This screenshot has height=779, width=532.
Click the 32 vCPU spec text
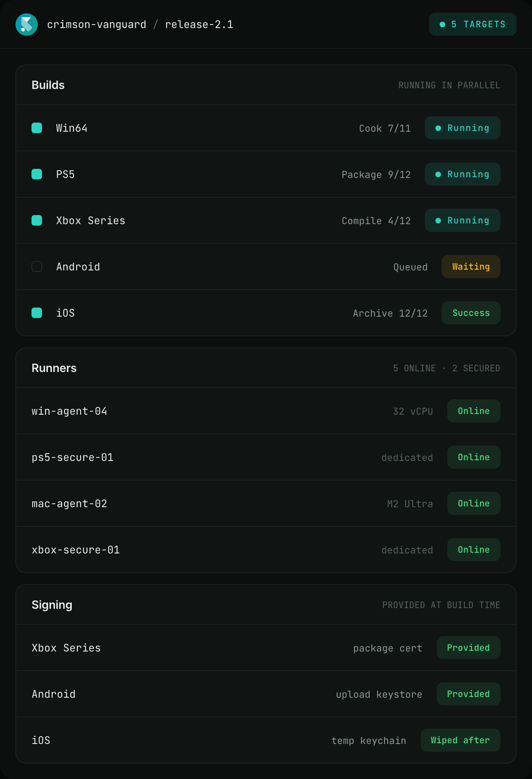pyautogui.click(x=413, y=411)
